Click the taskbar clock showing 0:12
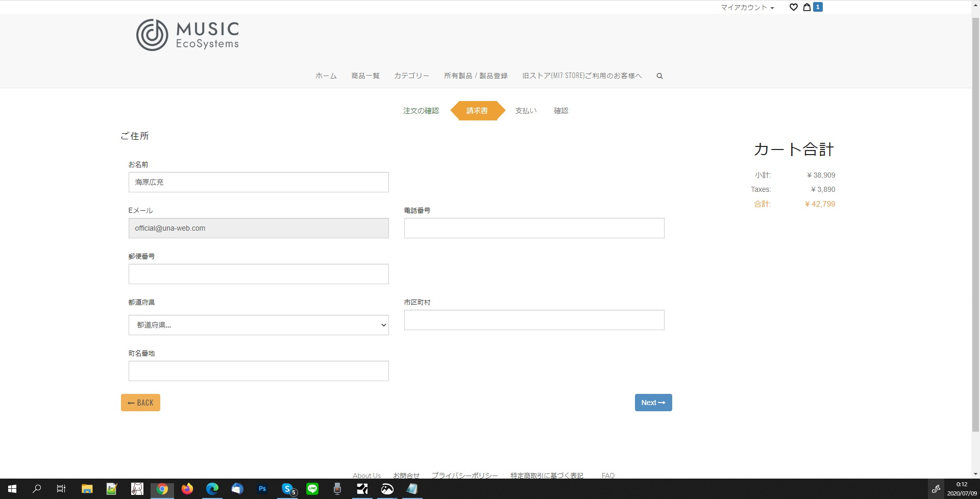This screenshot has width=980, height=499. 962,489
